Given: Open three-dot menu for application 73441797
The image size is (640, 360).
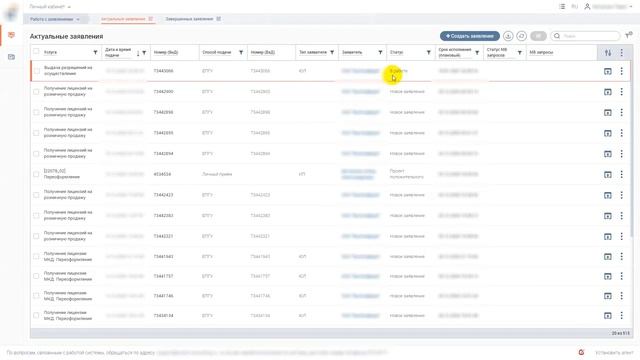Looking at the screenshot, I should tap(621, 276).
